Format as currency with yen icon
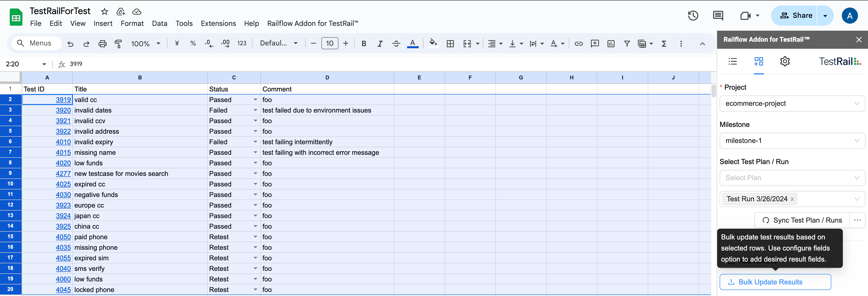Screen dimensions: 868x296 click(177, 43)
